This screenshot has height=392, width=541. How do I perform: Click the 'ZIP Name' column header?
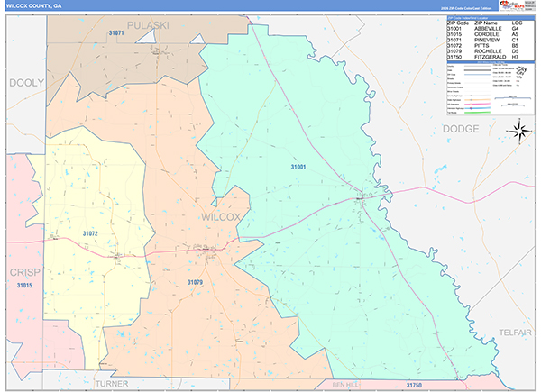click(486, 23)
